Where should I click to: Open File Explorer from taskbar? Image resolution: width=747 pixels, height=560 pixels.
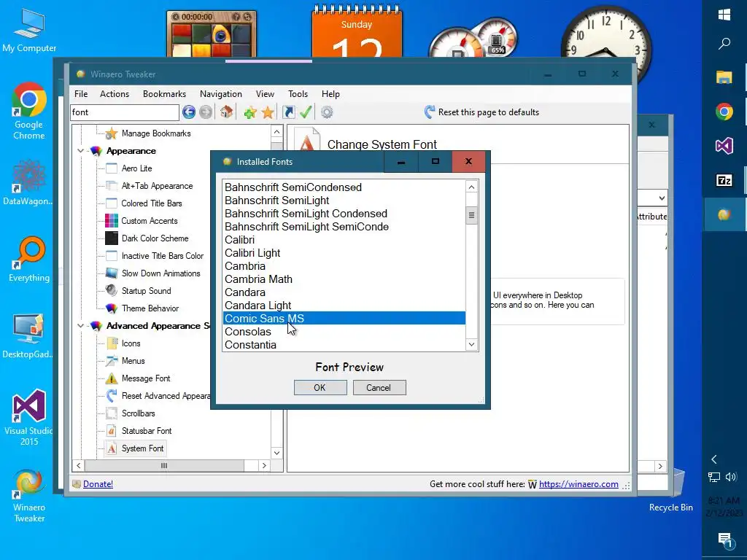[724, 77]
